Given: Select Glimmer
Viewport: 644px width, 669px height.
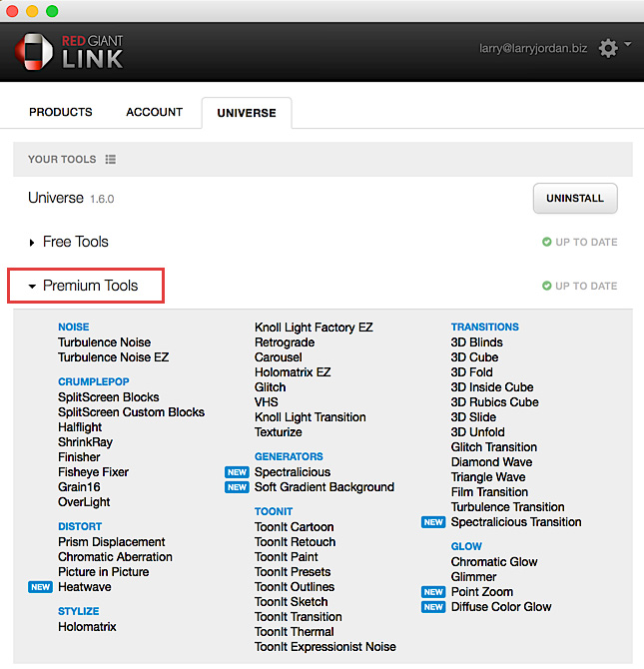Looking at the screenshot, I should (x=473, y=577).
